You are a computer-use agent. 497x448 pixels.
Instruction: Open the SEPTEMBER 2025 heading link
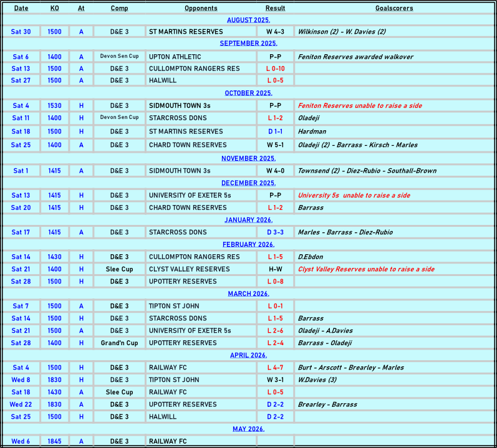click(x=248, y=44)
